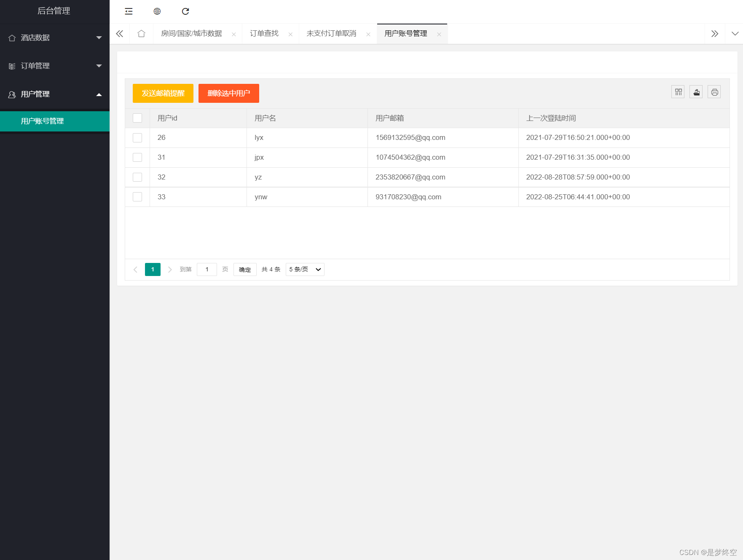The height and width of the screenshot is (560, 743).
Task: Collapse the sidebar with the menu toggle icon
Action: [x=129, y=11]
